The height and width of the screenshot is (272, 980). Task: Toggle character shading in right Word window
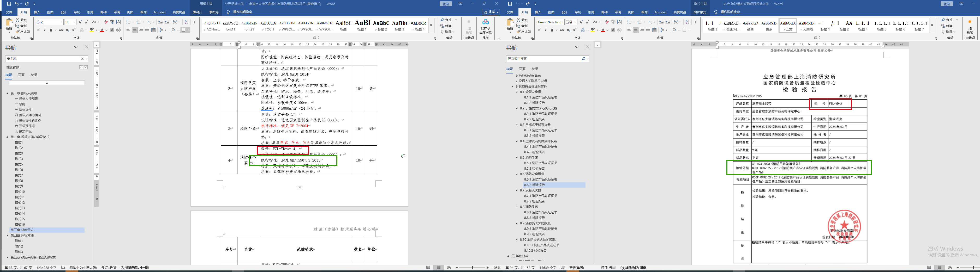click(x=613, y=30)
